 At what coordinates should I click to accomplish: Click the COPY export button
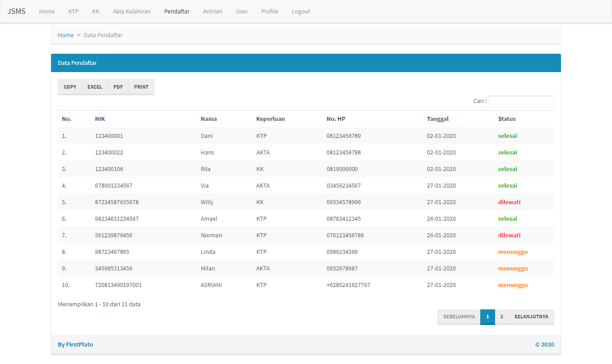tap(70, 87)
